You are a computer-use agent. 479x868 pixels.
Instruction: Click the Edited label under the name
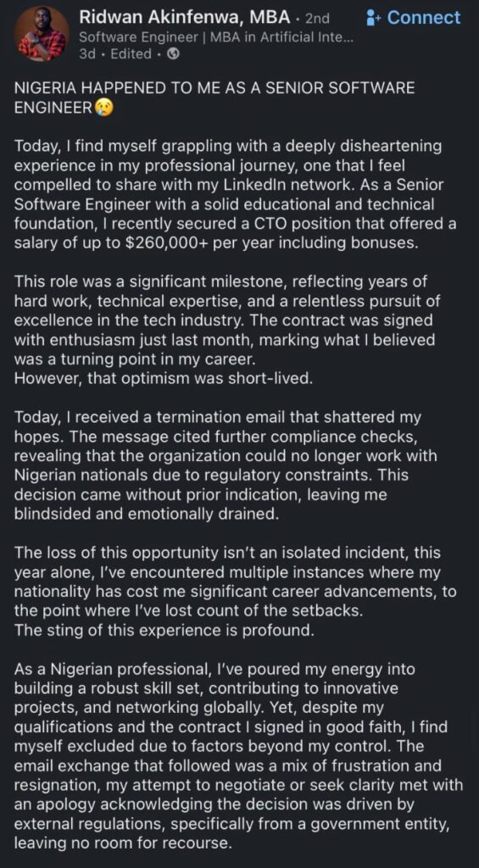click(x=130, y=54)
